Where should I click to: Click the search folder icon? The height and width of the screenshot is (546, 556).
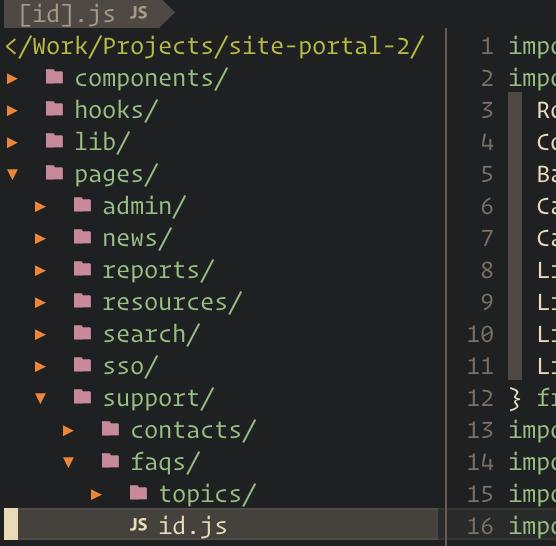coord(83,333)
